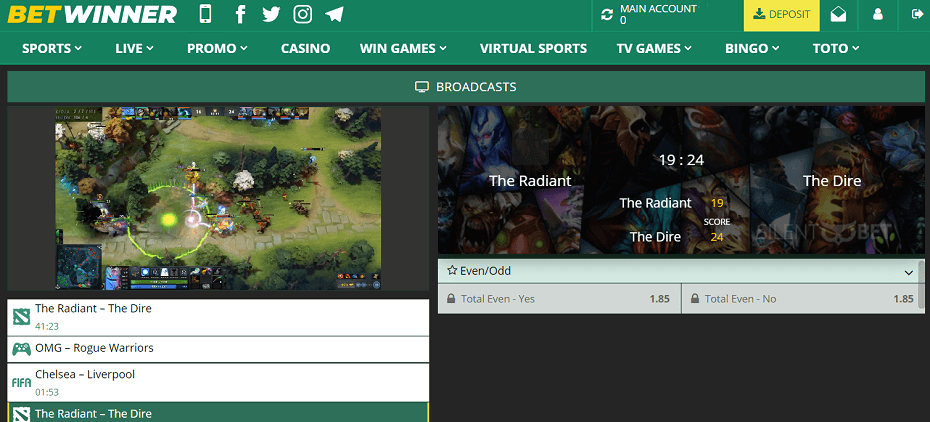Select The Radiant – The Dire 41:23 row
The height and width of the screenshot is (422, 930).
click(x=218, y=317)
